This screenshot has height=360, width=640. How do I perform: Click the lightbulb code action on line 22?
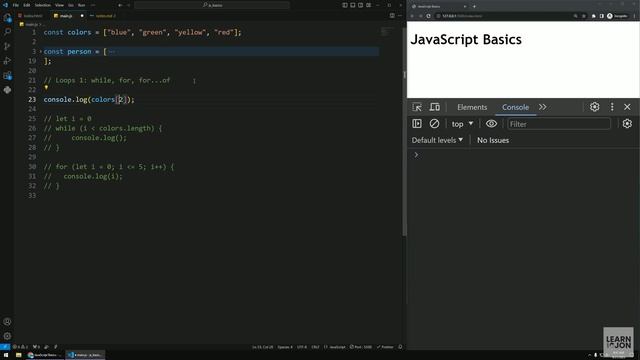click(46, 88)
